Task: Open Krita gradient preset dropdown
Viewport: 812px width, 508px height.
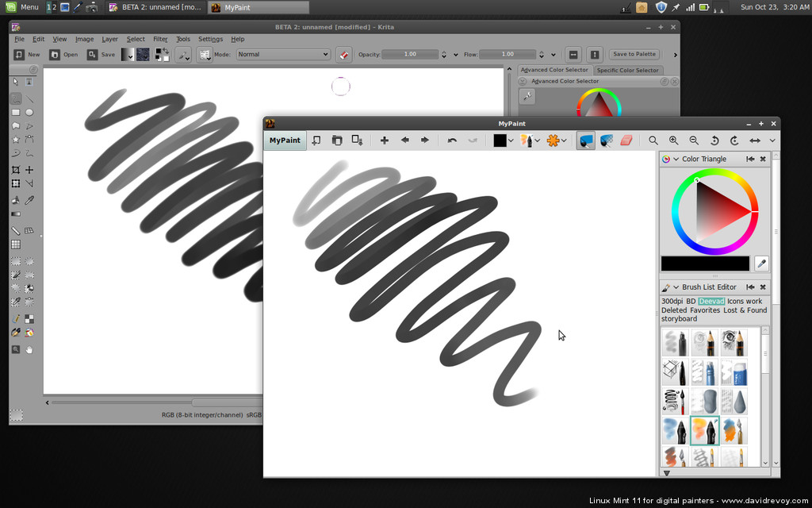Action: pos(128,55)
